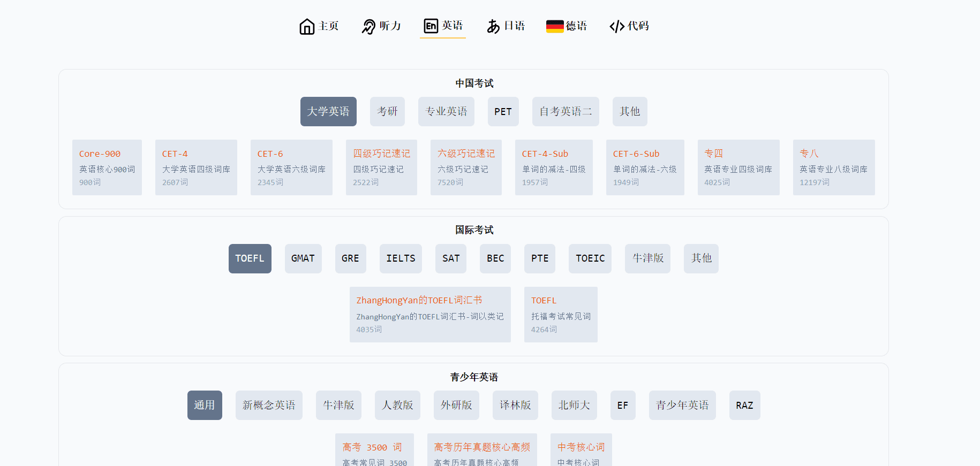
Task: Select 牛津版 under 国际考试
Action: click(647, 258)
